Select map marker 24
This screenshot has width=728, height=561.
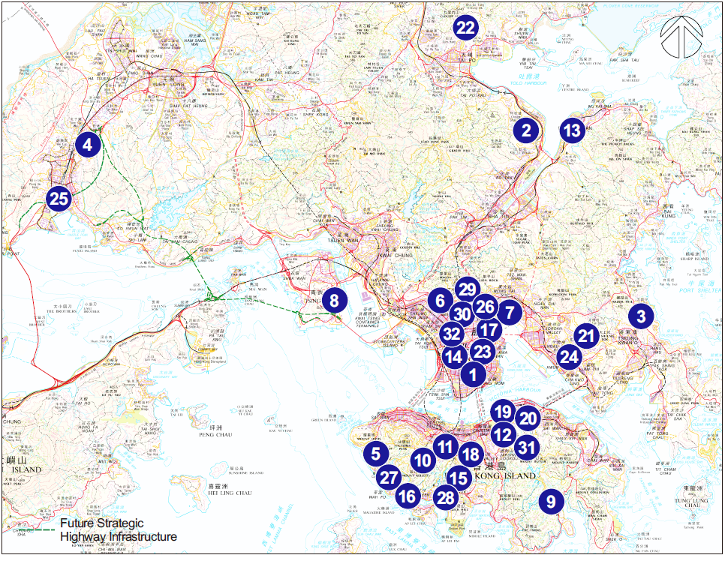tap(569, 357)
